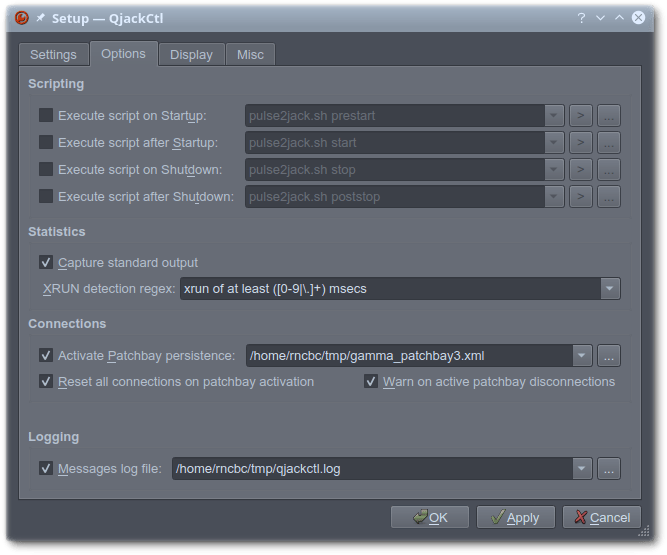The width and height of the screenshot is (667, 555).
Task: Click the Apply button
Action: (516, 517)
